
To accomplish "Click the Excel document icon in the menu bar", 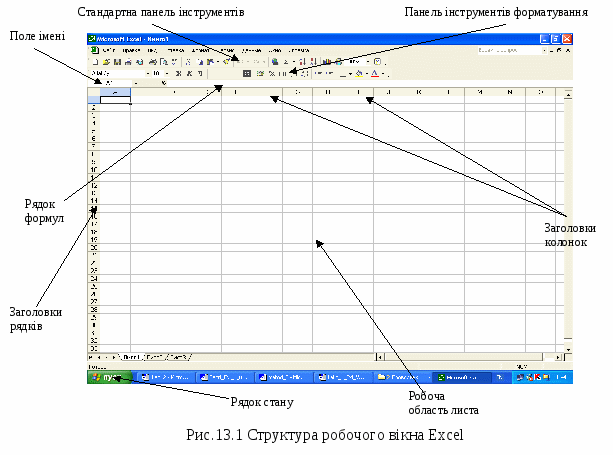I will 95,50.
